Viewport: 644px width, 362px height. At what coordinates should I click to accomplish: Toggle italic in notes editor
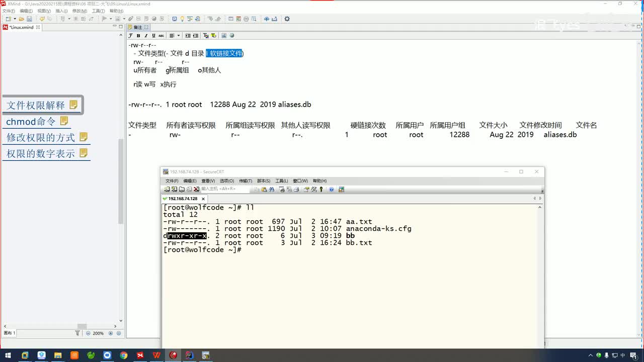[146, 36]
